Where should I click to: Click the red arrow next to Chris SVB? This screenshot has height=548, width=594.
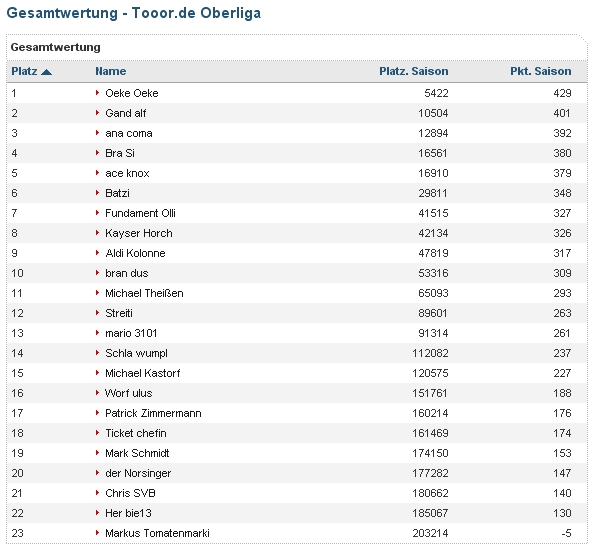97,493
